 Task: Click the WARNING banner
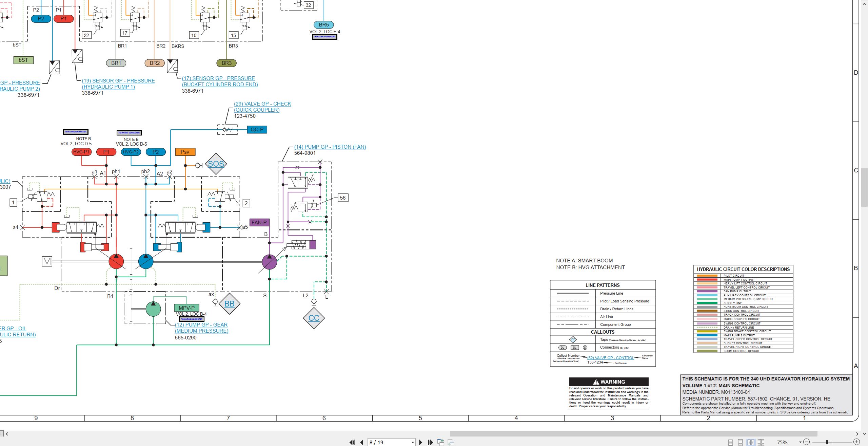pos(609,382)
